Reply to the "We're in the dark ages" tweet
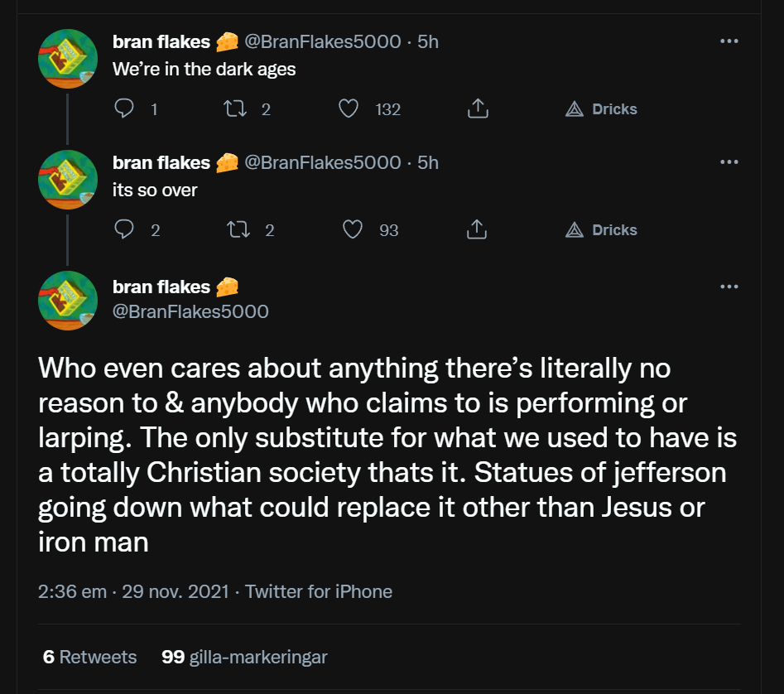784x694 pixels. 123,108
